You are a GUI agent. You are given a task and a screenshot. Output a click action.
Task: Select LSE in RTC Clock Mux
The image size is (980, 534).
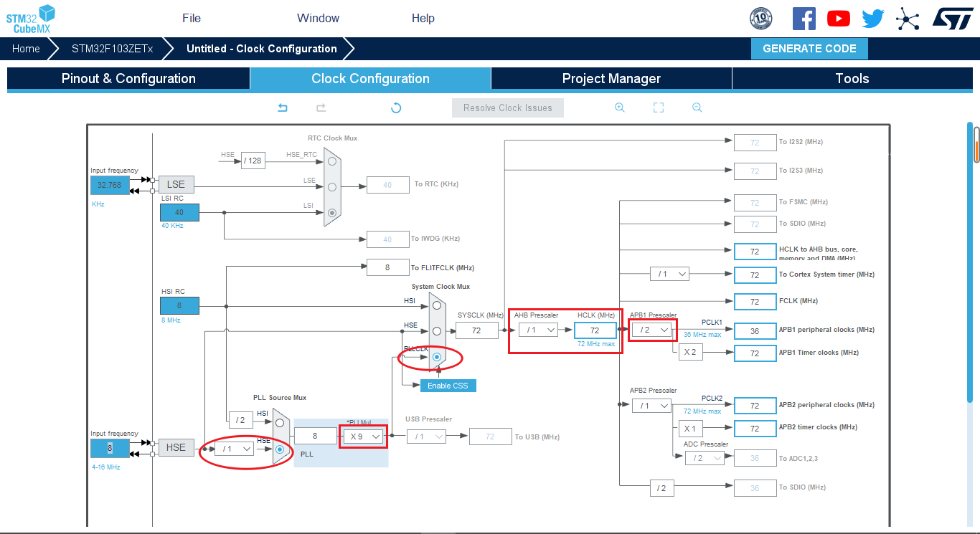click(331, 187)
